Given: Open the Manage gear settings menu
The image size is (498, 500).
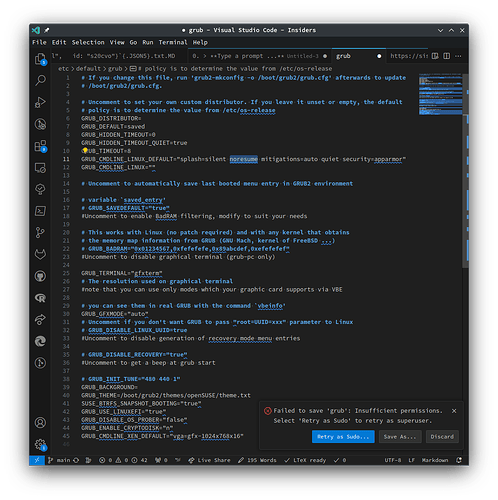Looking at the screenshot, I should point(40,444).
